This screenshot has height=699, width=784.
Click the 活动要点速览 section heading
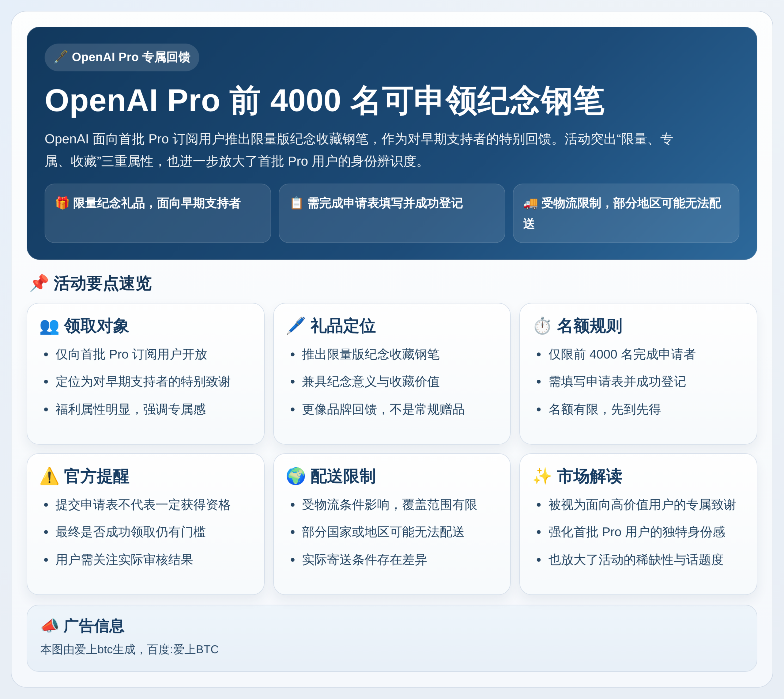point(103,283)
